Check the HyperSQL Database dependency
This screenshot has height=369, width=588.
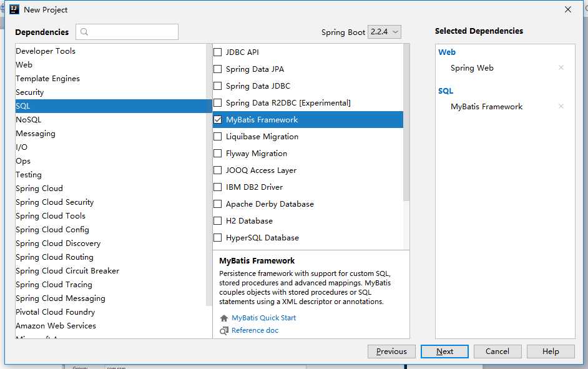pos(217,238)
